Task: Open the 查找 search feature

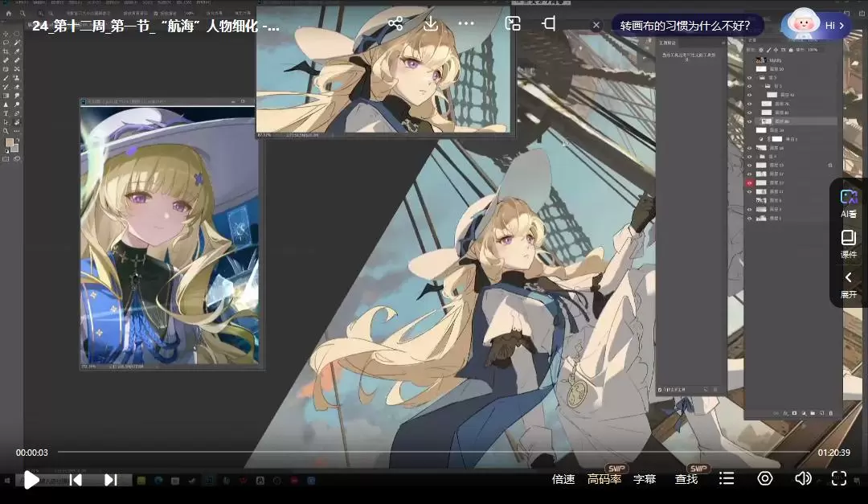Action: tap(686, 479)
